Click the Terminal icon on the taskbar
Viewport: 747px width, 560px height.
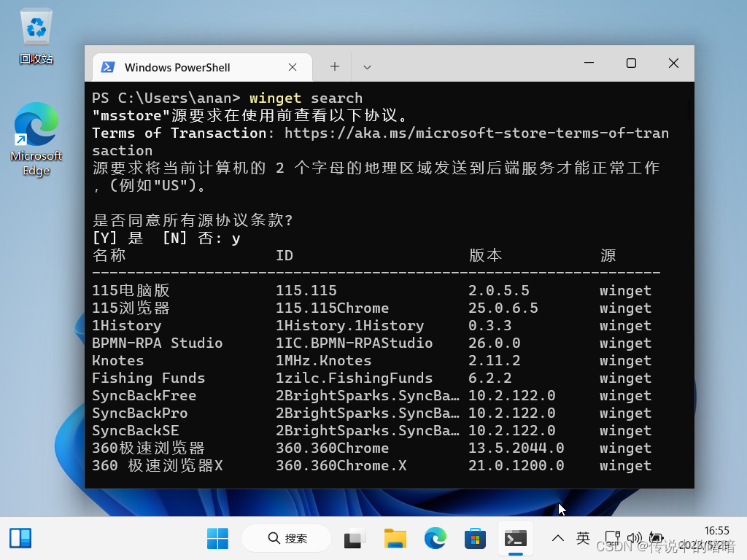click(516, 539)
